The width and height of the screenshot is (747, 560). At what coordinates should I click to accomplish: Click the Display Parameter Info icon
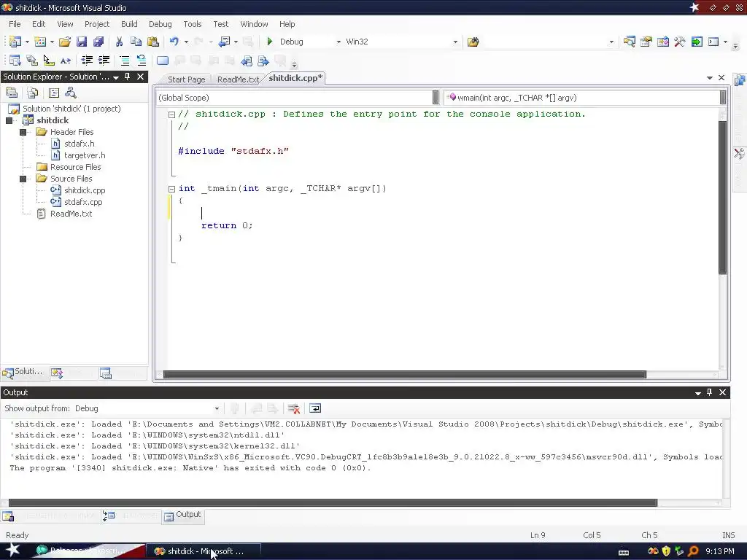(32, 61)
